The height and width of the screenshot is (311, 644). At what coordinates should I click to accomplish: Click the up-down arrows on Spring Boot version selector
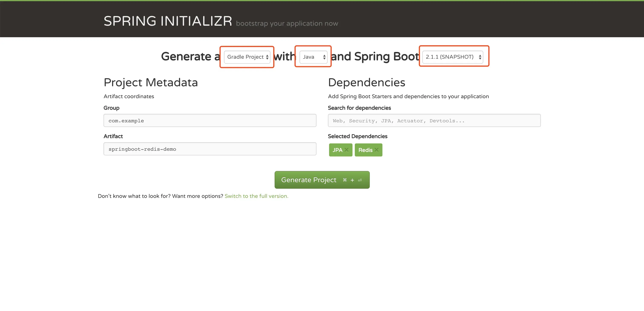[480, 57]
